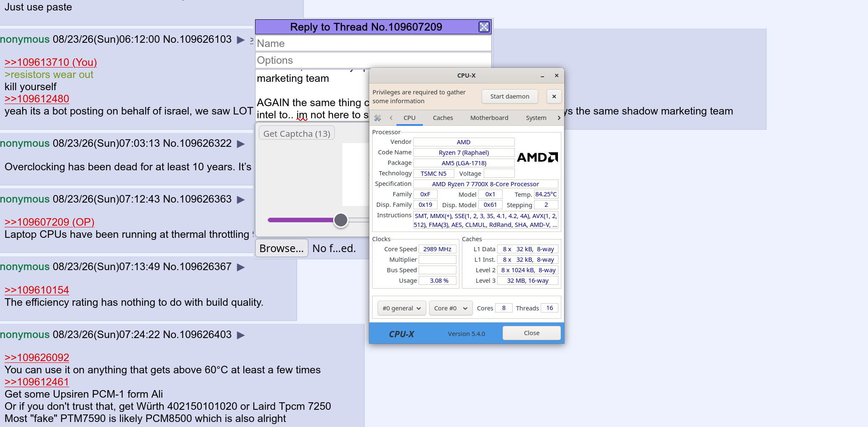Select L1 Inst. cache value
This screenshot has height=427, width=868.
point(528,260)
